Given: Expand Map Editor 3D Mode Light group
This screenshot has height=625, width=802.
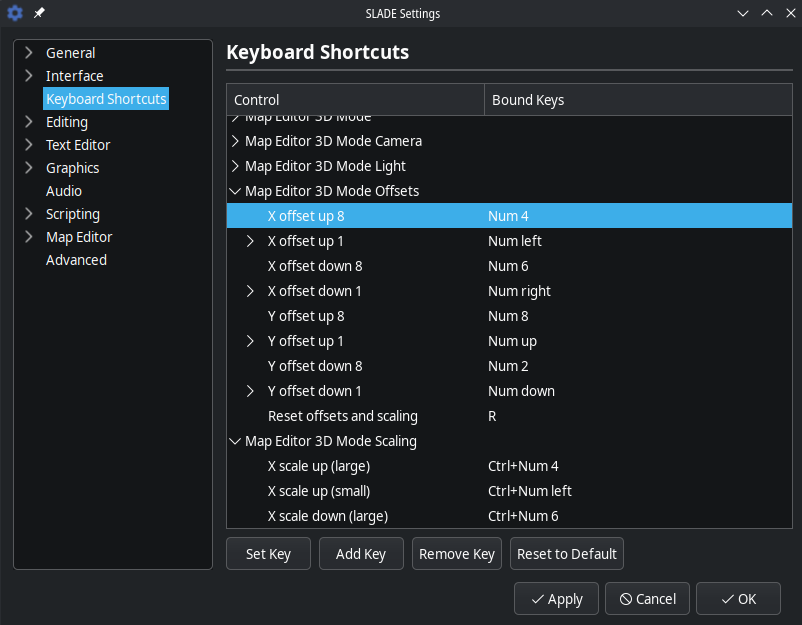Looking at the screenshot, I should 235,166.
